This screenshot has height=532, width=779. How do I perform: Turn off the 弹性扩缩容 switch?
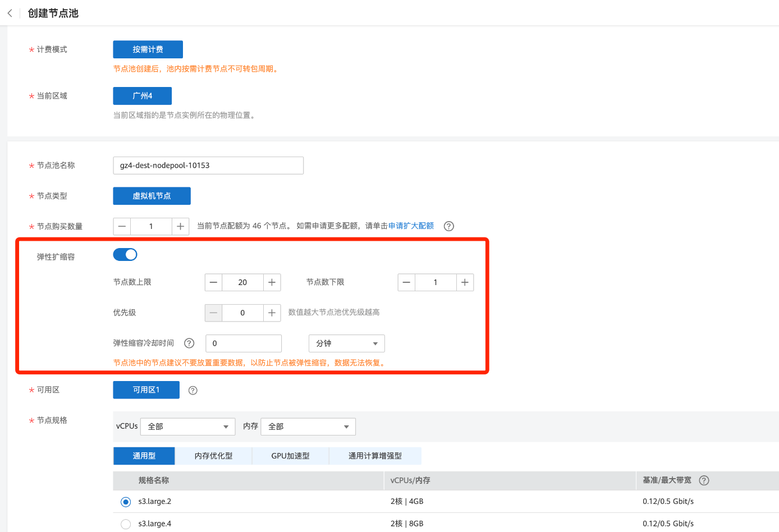pos(125,255)
